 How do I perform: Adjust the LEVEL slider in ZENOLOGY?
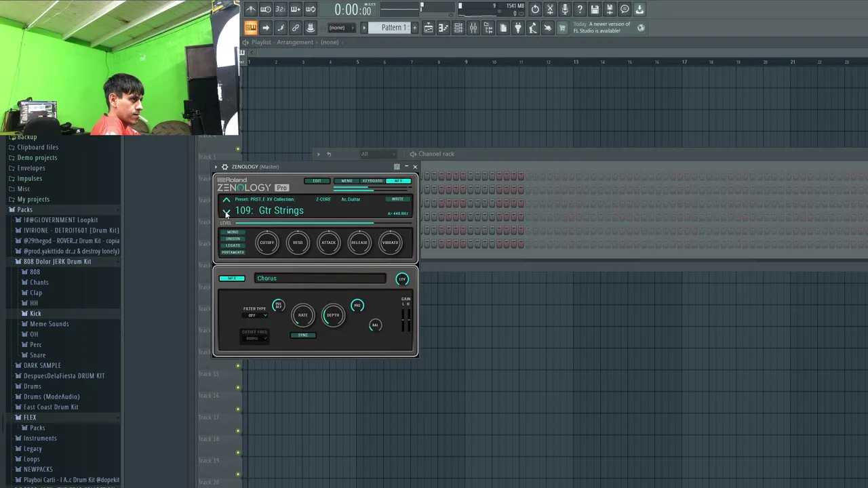(322, 223)
